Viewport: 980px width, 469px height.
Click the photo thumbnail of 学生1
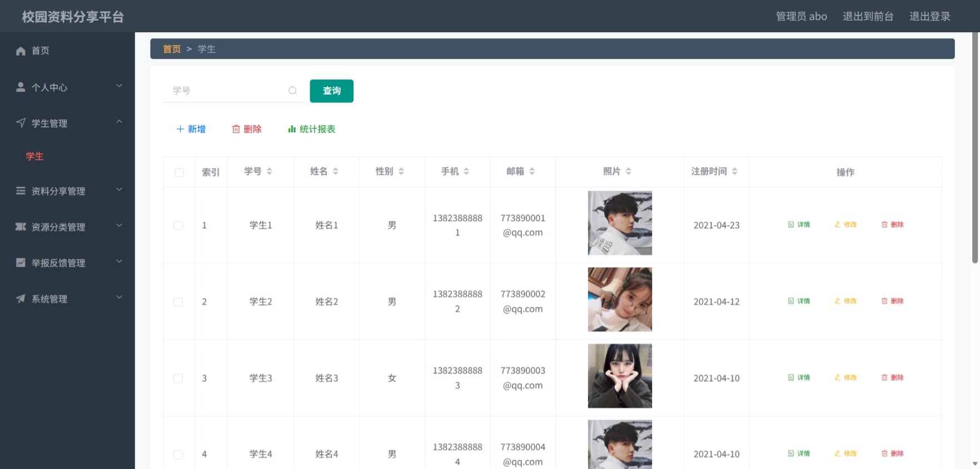[620, 223]
